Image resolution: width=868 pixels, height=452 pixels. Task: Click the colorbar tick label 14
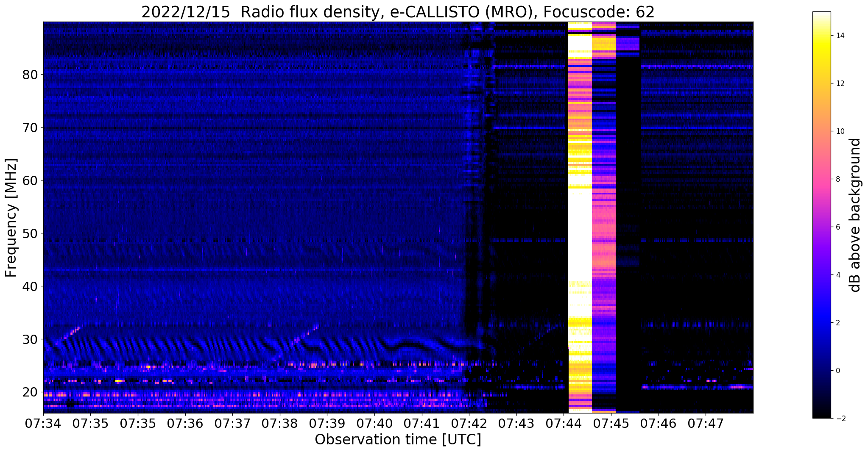(x=840, y=36)
